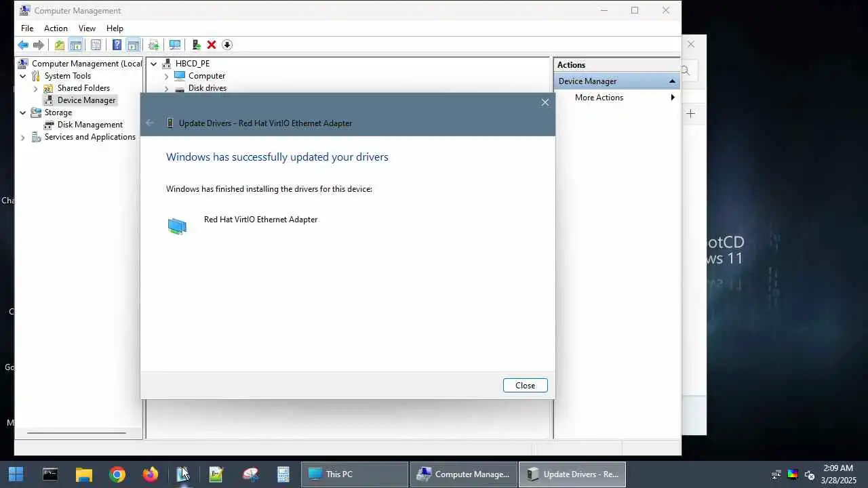This screenshot has width=868, height=488.
Task: Click the console tree horizontal scrollbar
Action: pos(77,433)
